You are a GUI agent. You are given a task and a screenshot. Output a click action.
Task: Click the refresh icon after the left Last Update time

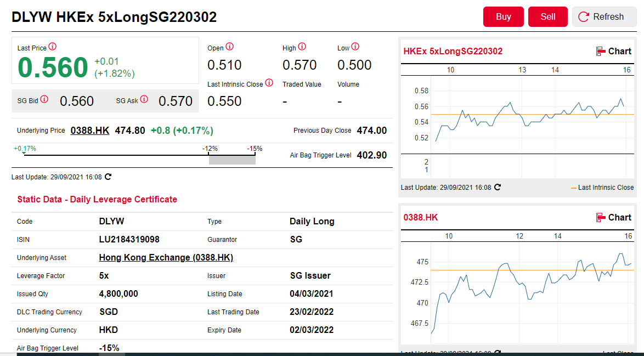click(108, 177)
